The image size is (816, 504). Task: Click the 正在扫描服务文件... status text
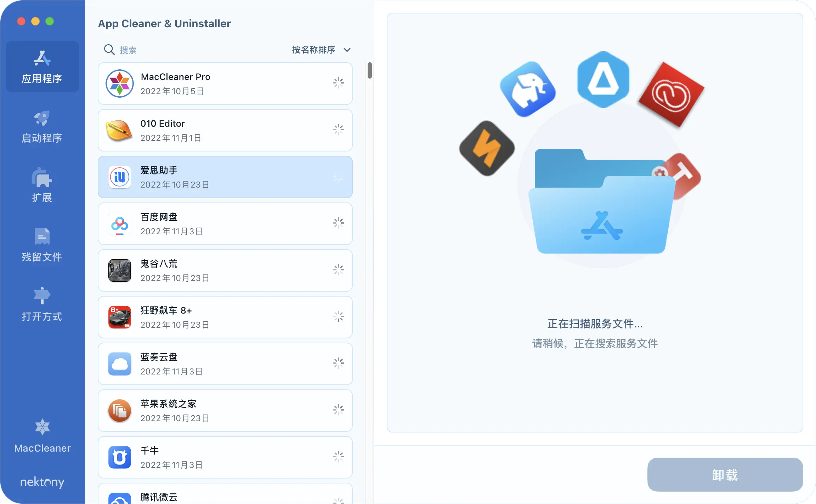pyautogui.click(x=595, y=324)
